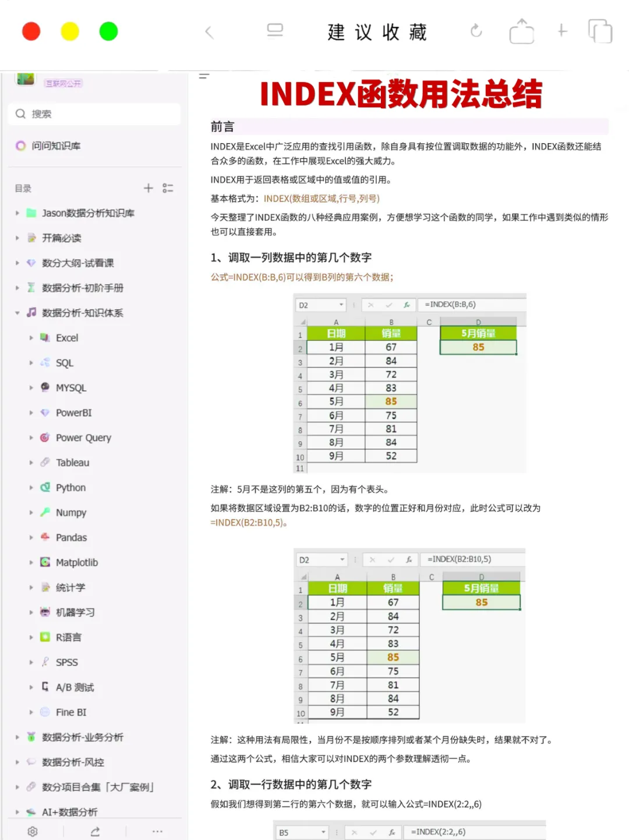Expand the Excel tree item

tap(31, 338)
